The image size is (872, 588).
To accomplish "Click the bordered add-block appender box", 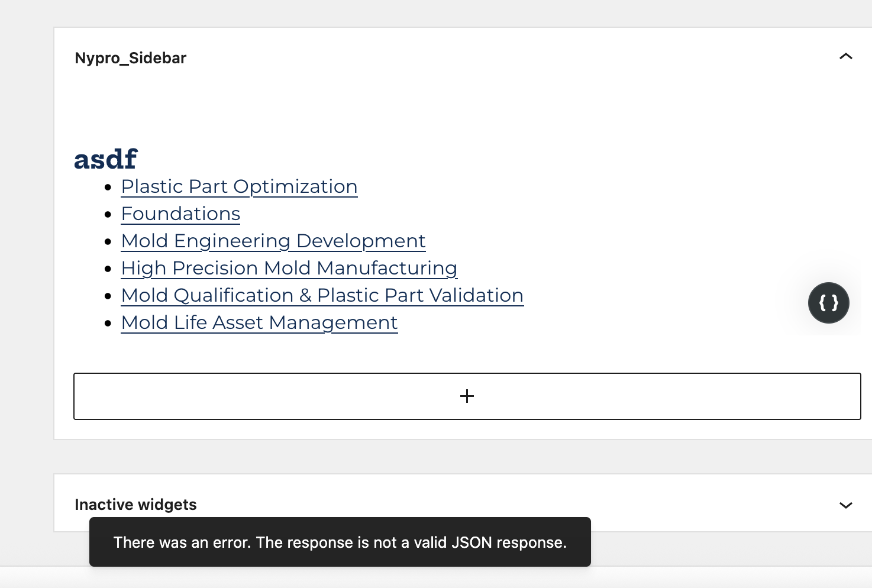I will pos(467,396).
